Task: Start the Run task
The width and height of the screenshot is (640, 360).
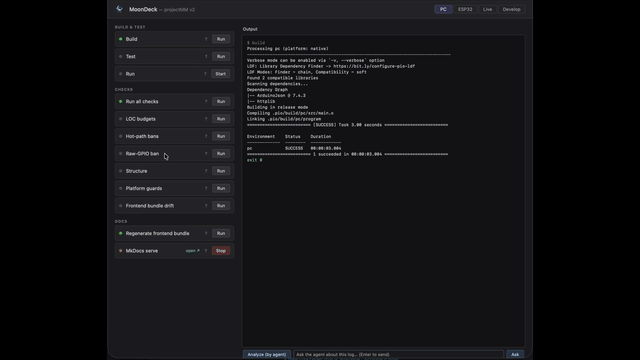Action: 220,74
